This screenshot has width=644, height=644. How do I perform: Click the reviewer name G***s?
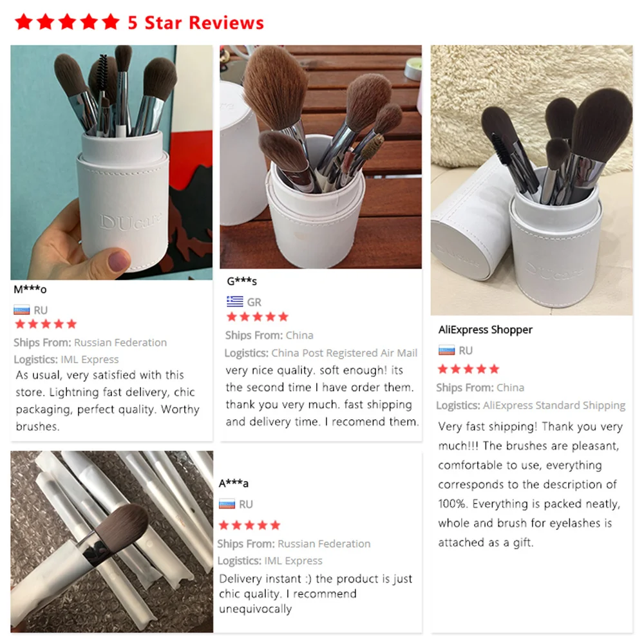click(242, 281)
